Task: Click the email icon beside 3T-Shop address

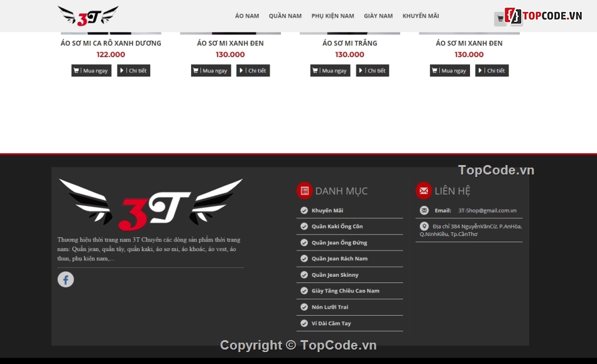Action: tap(424, 210)
